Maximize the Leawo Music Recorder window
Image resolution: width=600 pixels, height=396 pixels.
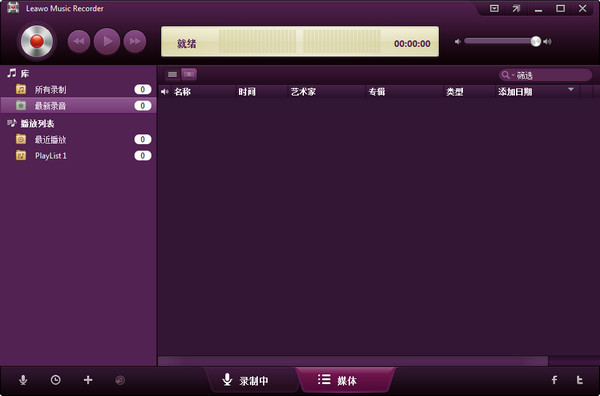[561, 8]
